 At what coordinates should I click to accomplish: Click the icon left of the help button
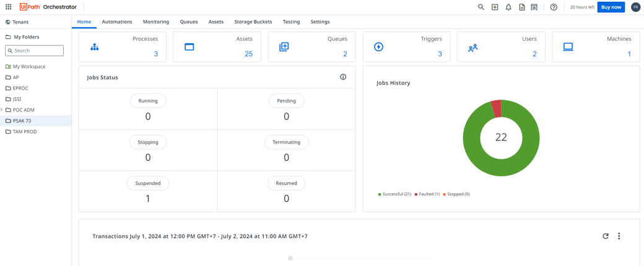(x=534, y=7)
